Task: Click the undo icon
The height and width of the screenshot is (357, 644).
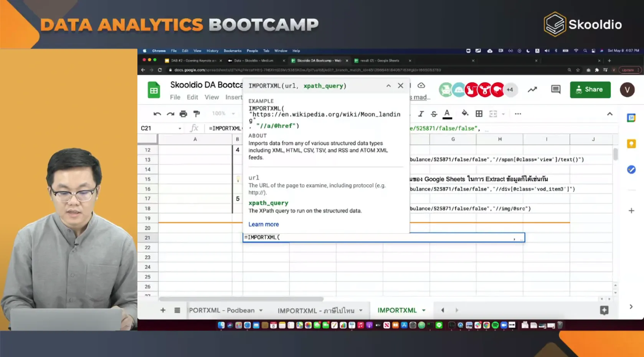Action: 157,114
